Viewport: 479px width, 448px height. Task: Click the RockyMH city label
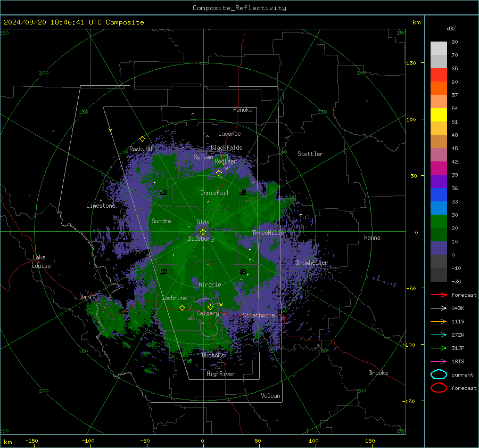141,149
